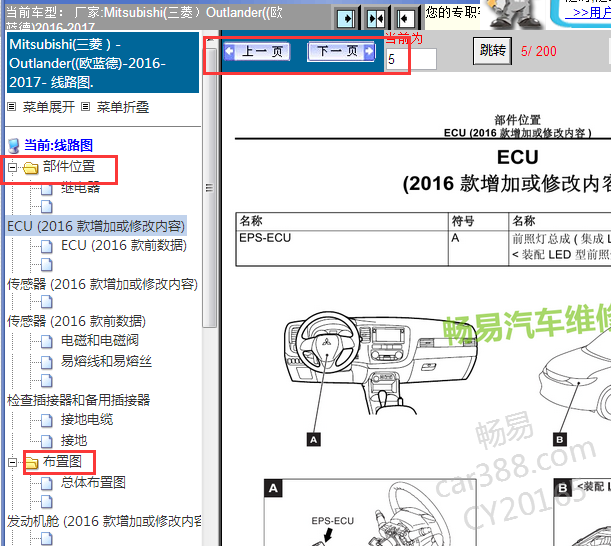Open 电磁和电磁阀 tree item
Screen dimensions: 611x546
pos(100,340)
